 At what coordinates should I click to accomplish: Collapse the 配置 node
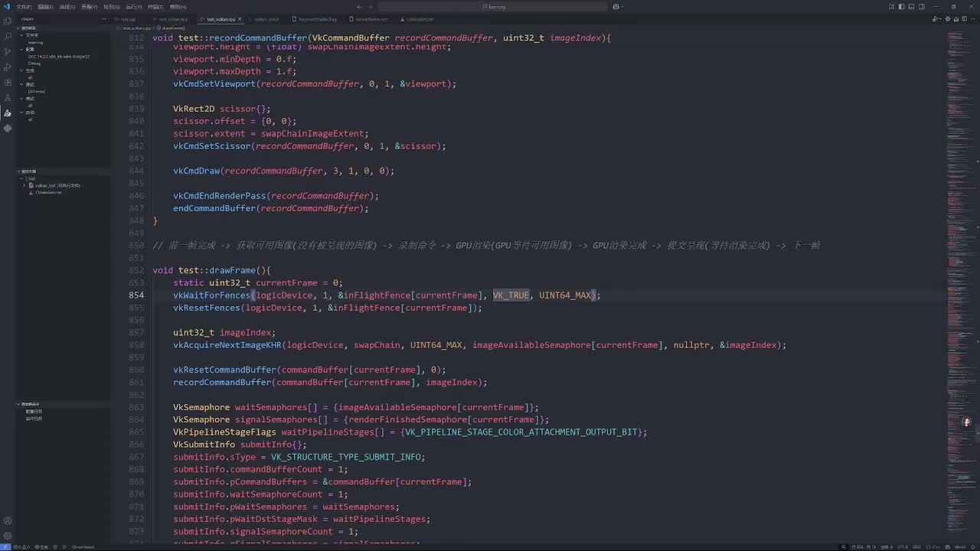(23, 49)
